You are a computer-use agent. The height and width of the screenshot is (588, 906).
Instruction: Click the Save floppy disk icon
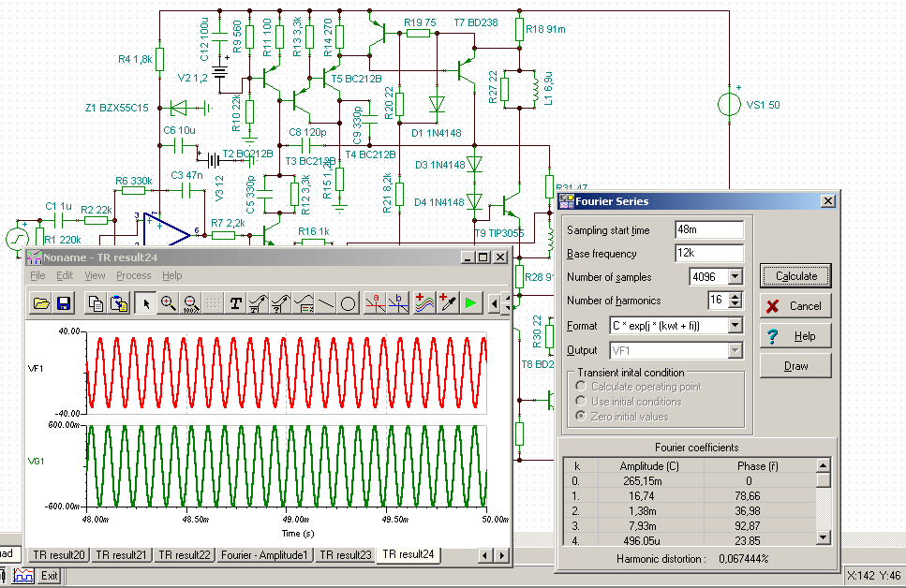point(64,303)
